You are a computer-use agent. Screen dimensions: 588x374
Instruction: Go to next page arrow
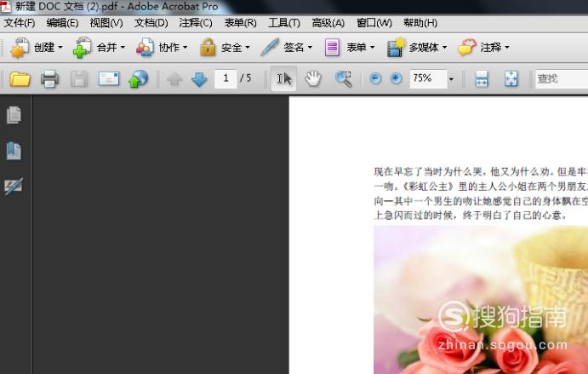[199, 79]
